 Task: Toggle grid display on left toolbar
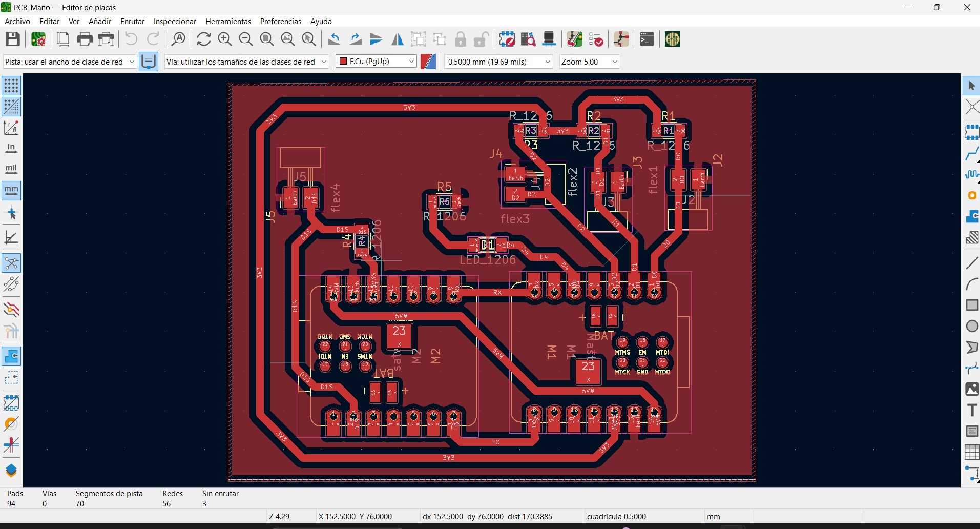(x=11, y=86)
